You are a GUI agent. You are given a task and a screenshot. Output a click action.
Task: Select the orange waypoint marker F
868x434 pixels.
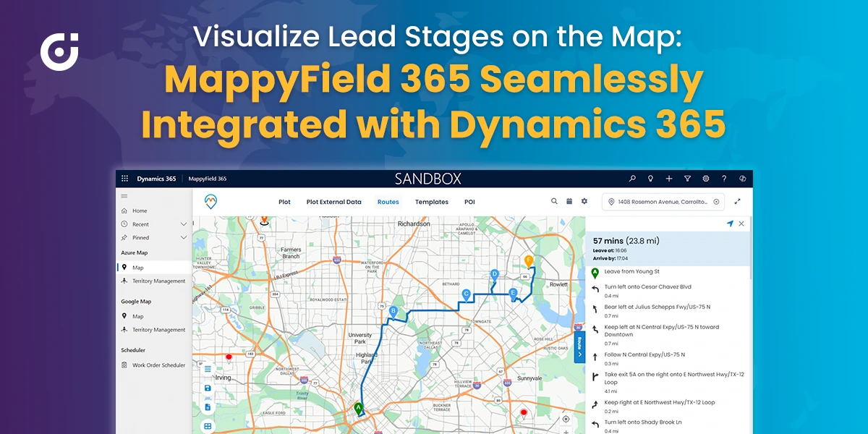pos(529,260)
